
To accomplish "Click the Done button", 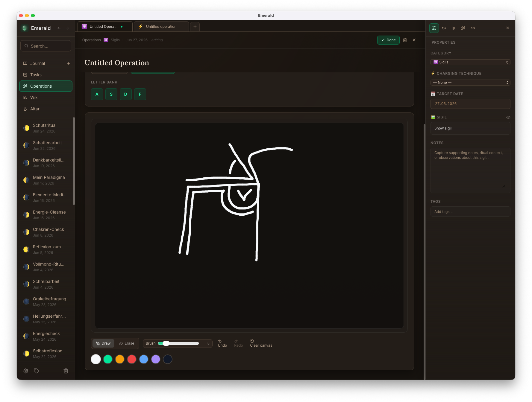I will (x=388, y=40).
